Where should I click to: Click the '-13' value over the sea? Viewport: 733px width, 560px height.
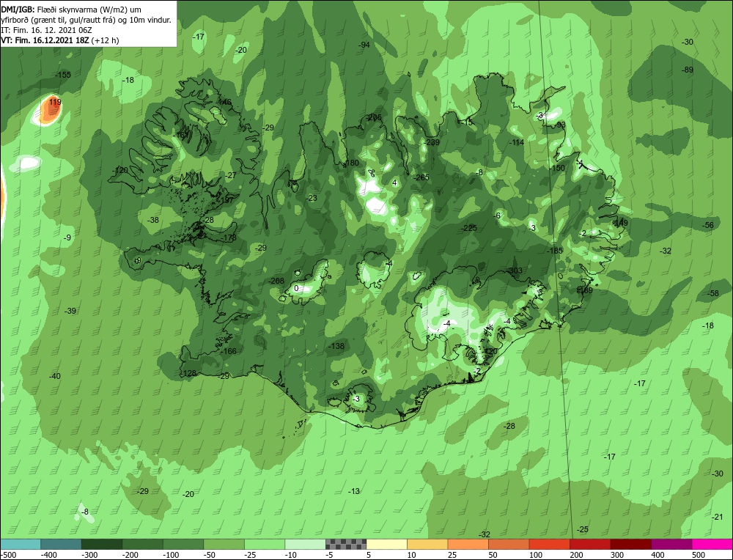click(x=354, y=491)
